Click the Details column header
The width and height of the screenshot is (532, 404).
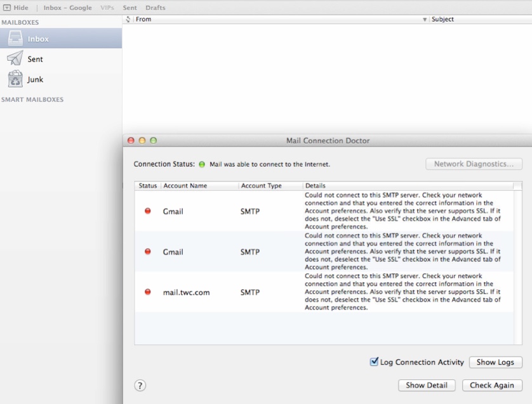pyautogui.click(x=315, y=186)
